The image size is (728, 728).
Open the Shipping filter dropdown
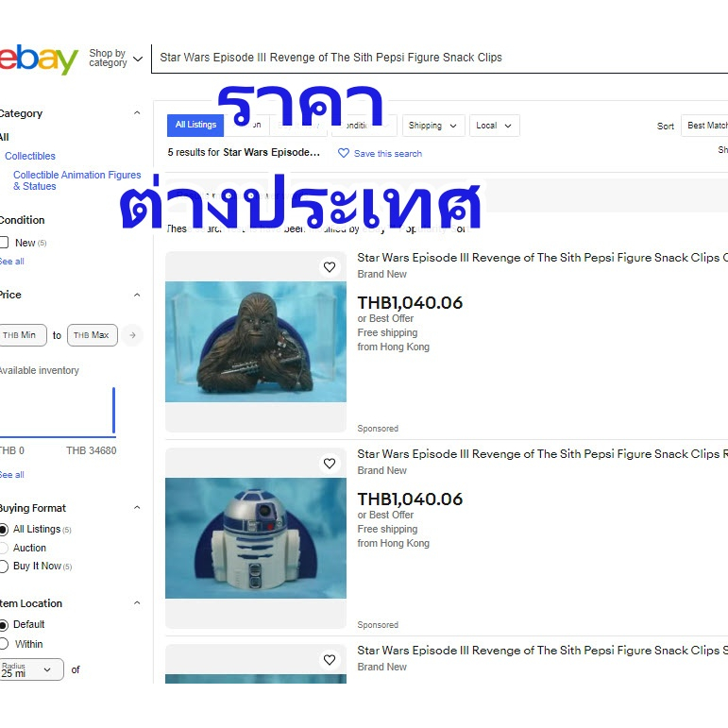pyautogui.click(x=433, y=126)
